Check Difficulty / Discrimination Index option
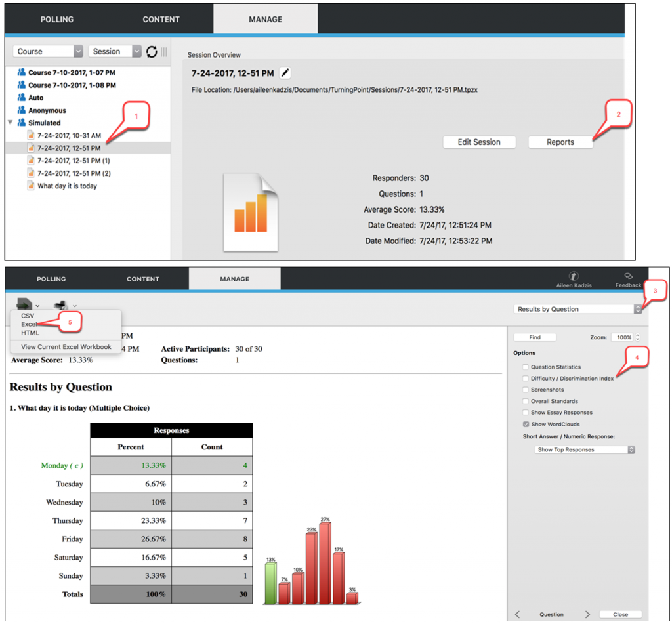Image resolution: width=672 pixels, height=624 pixels. pos(526,379)
